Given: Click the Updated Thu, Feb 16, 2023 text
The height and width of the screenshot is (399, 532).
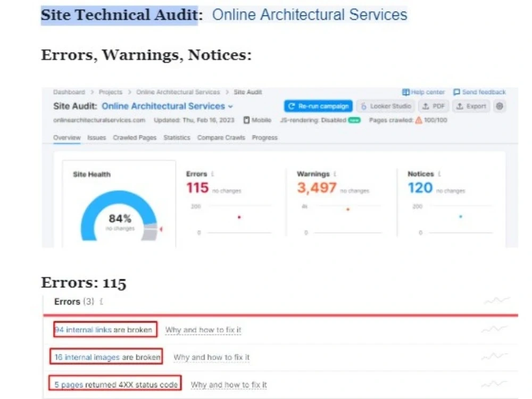Looking at the screenshot, I should (194, 120).
